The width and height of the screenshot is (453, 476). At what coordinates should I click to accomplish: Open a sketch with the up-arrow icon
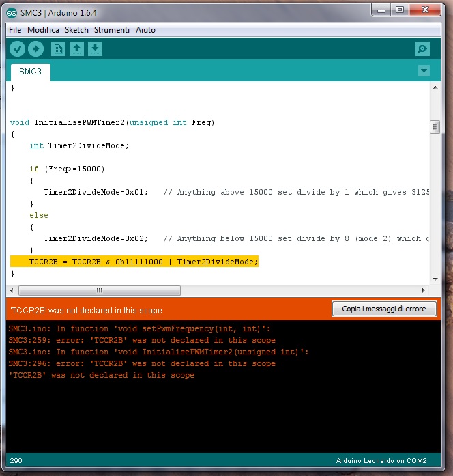[76, 49]
